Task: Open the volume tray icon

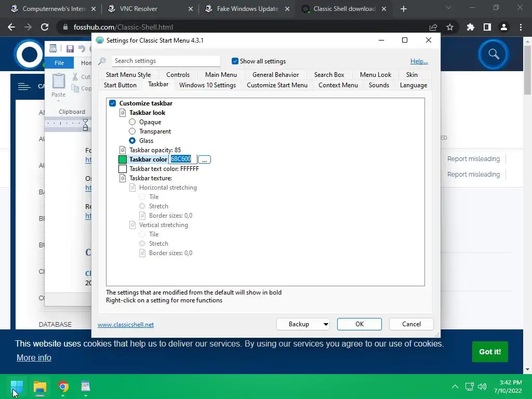Action: [x=482, y=387]
